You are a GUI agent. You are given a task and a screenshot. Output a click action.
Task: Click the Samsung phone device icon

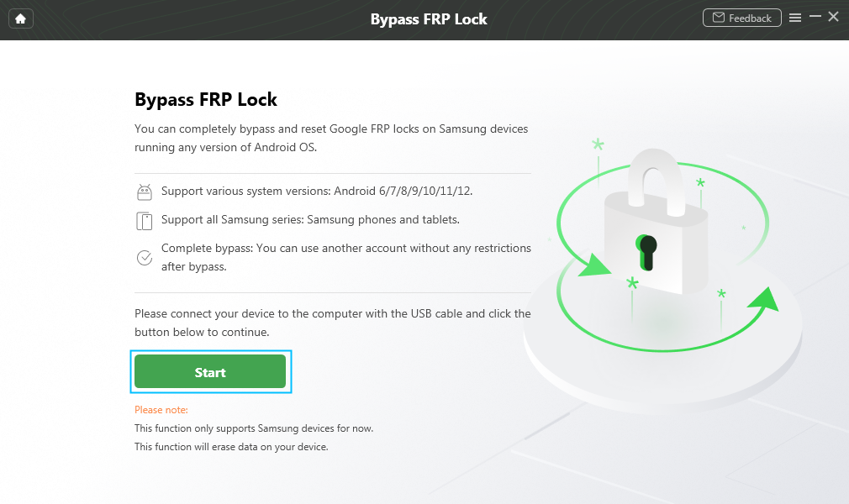145,221
